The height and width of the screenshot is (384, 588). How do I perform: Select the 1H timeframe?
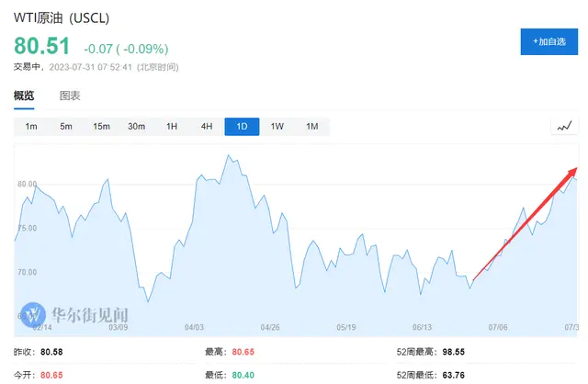point(172,127)
